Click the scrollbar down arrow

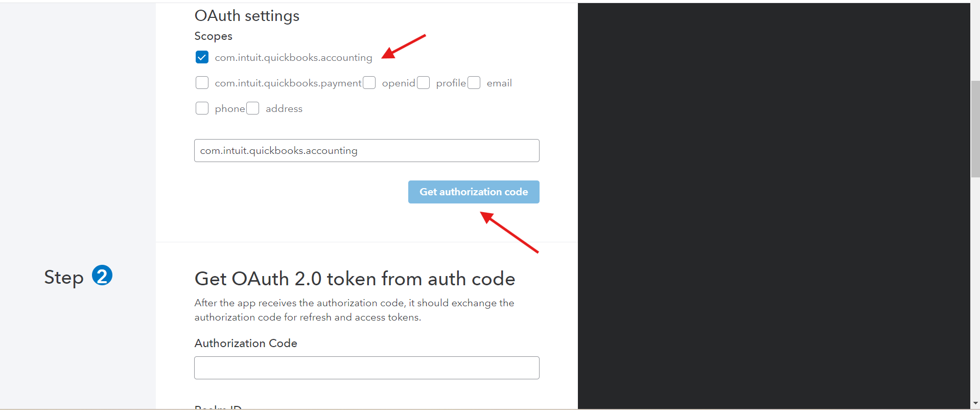975,403
